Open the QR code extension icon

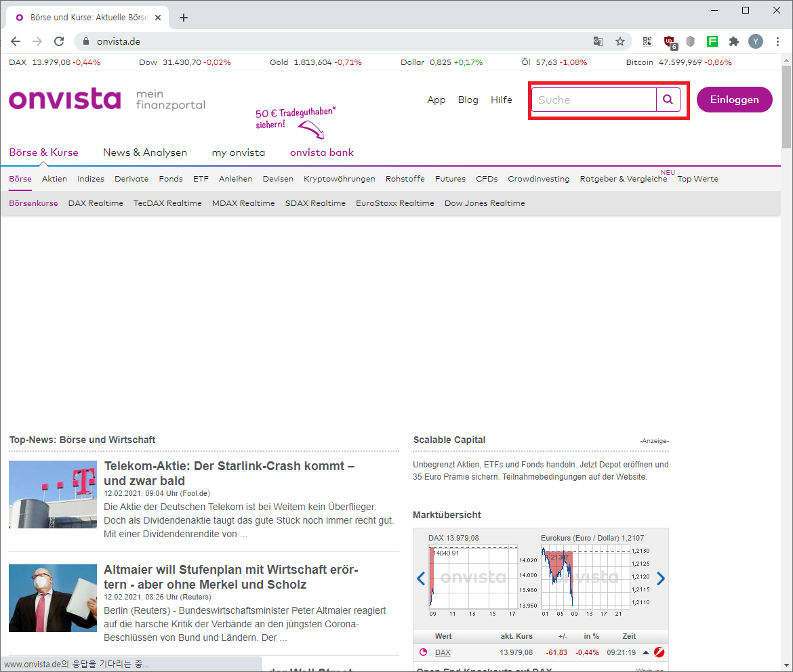(647, 41)
